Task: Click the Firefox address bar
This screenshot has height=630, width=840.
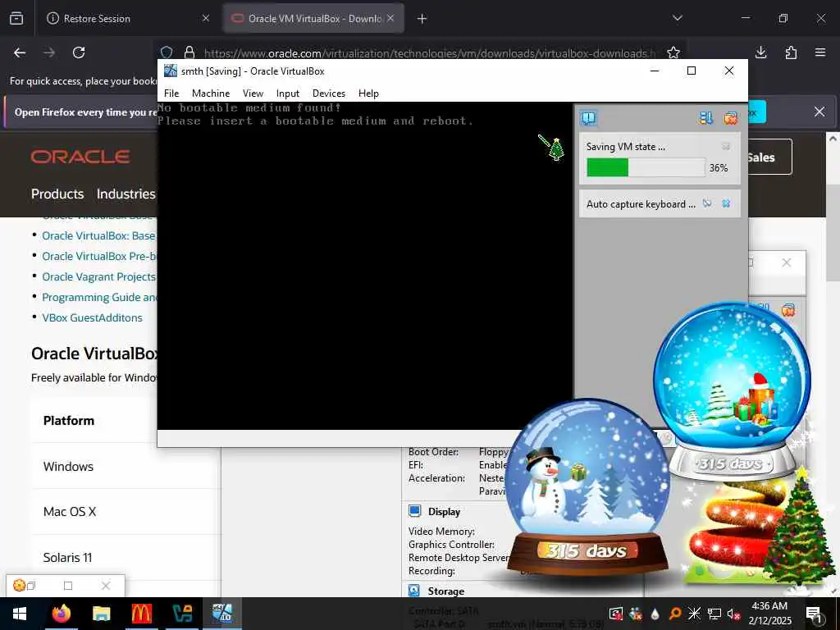Action: (x=428, y=53)
